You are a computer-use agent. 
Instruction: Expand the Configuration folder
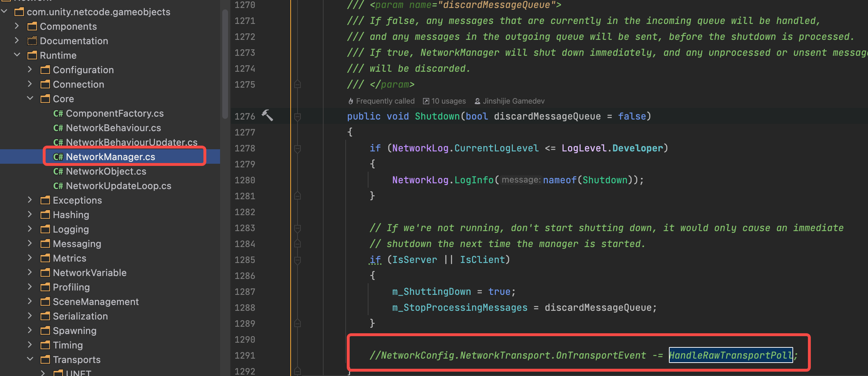pos(30,70)
